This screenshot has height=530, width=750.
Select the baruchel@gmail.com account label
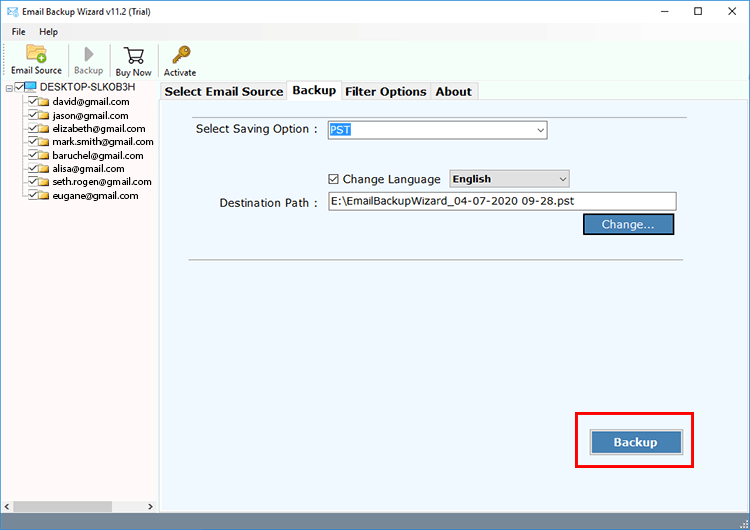[98, 155]
